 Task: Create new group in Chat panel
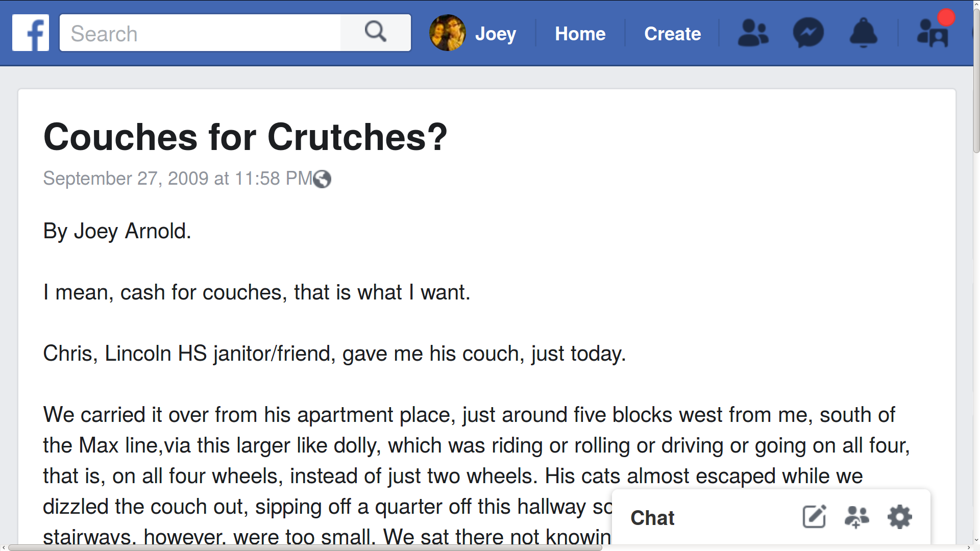(856, 517)
